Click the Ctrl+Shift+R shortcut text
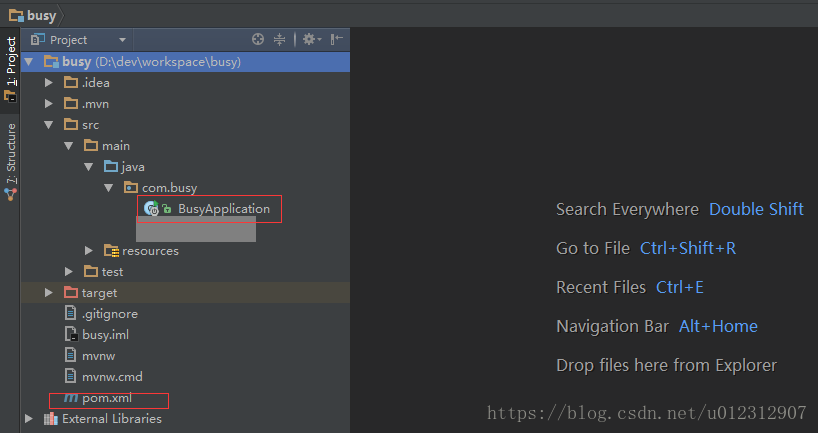818x433 pixels. coord(688,248)
